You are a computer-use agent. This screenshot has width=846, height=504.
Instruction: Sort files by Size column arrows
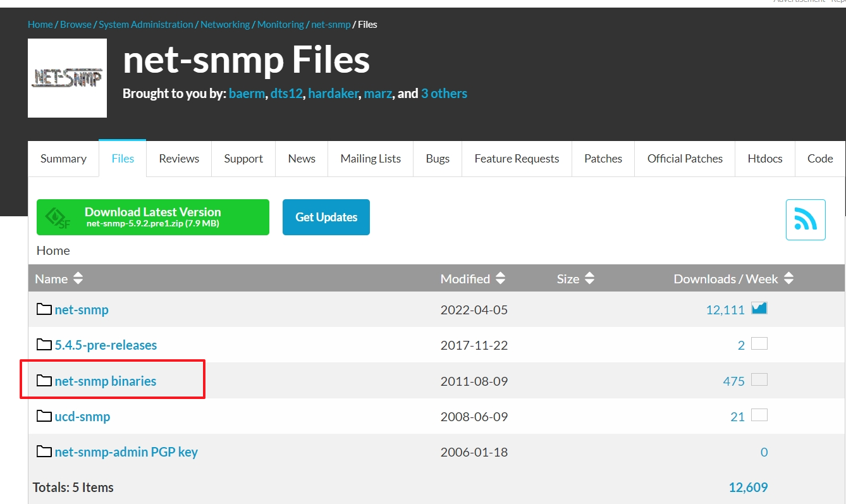pyautogui.click(x=589, y=278)
